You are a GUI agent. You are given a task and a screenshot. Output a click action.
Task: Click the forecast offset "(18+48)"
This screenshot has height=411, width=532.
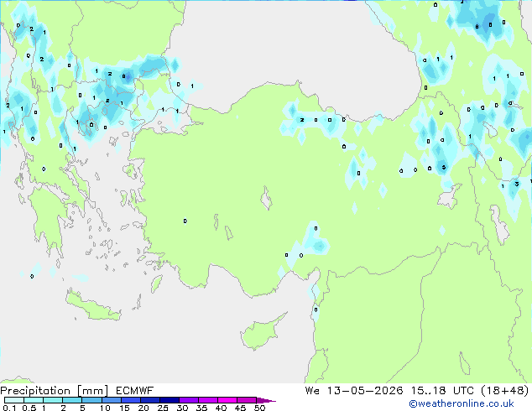coord(505,391)
